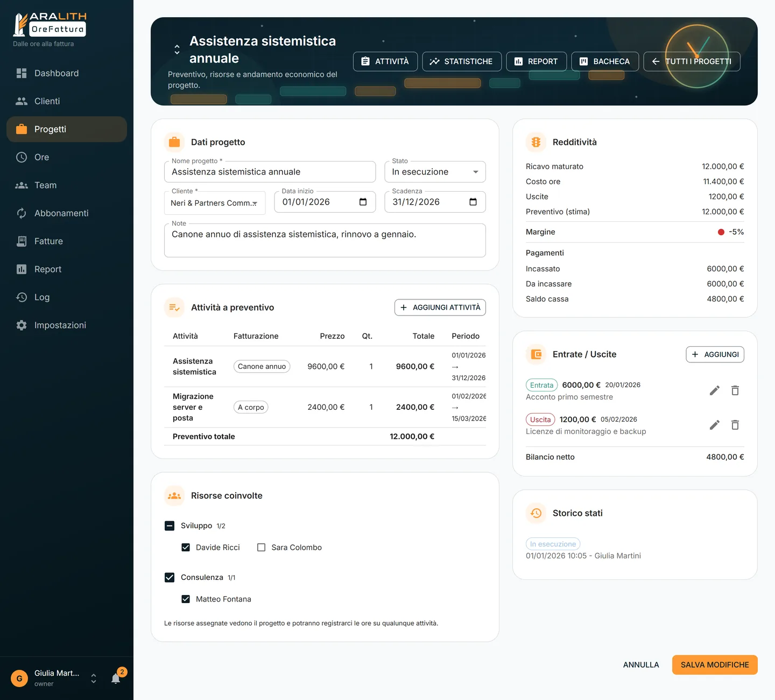Open the Report tab in header
Screen dimensions: 775x700
click(536, 61)
